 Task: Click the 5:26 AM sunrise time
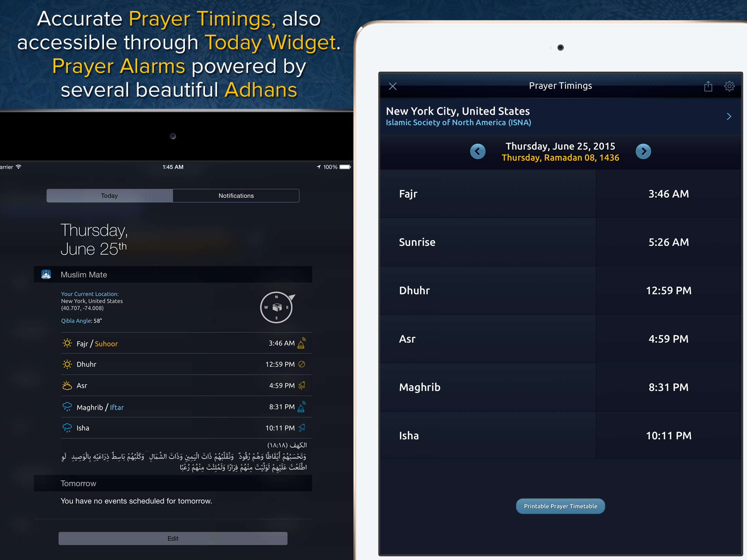click(x=668, y=242)
